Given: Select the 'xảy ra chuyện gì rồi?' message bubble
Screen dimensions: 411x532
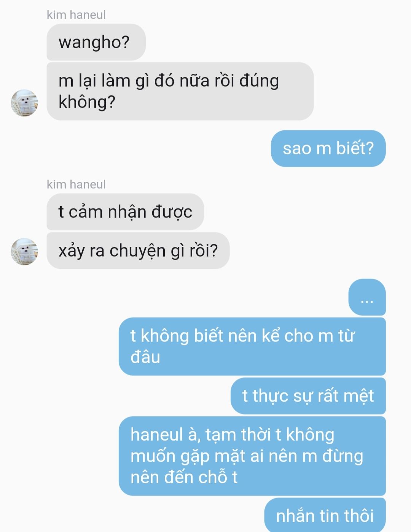Looking at the screenshot, I should (x=138, y=251).
